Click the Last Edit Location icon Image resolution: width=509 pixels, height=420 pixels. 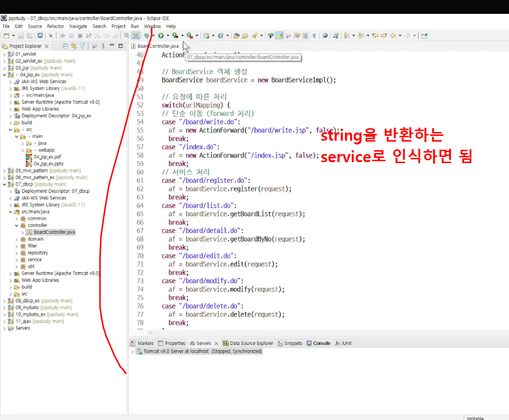[x=375, y=36]
